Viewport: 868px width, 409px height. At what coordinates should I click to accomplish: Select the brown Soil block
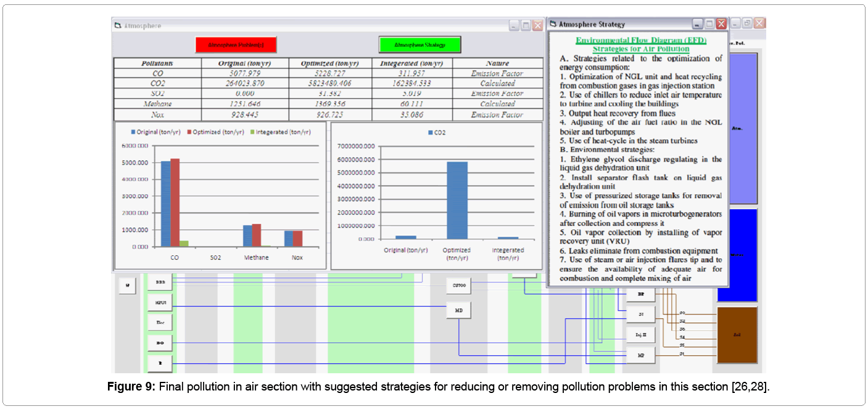737,335
